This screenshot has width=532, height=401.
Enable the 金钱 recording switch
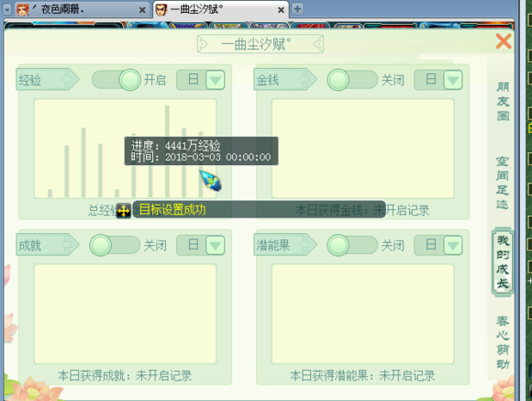(352, 80)
